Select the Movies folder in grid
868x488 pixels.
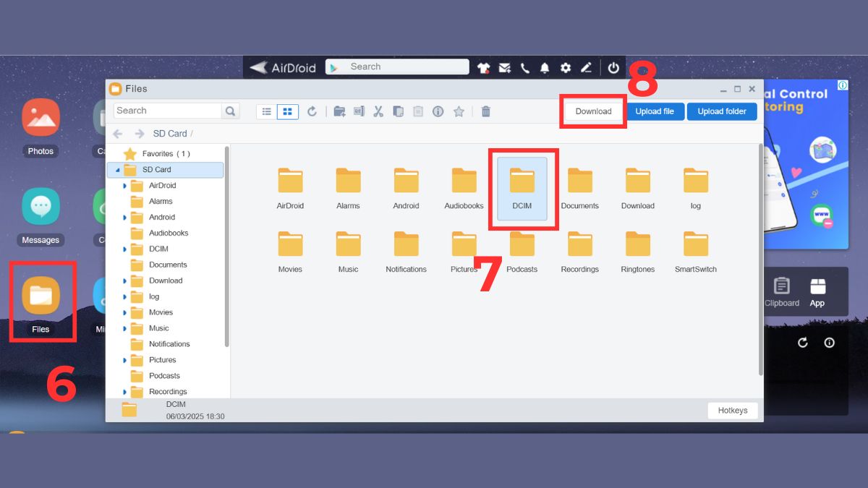point(290,252)
